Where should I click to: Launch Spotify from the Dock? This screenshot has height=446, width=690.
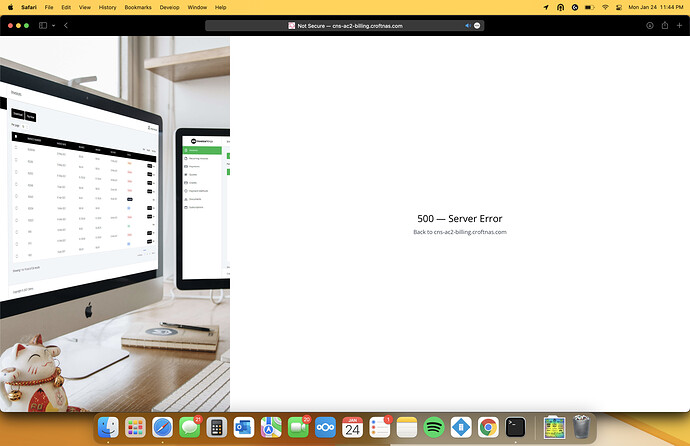(434, 427)
